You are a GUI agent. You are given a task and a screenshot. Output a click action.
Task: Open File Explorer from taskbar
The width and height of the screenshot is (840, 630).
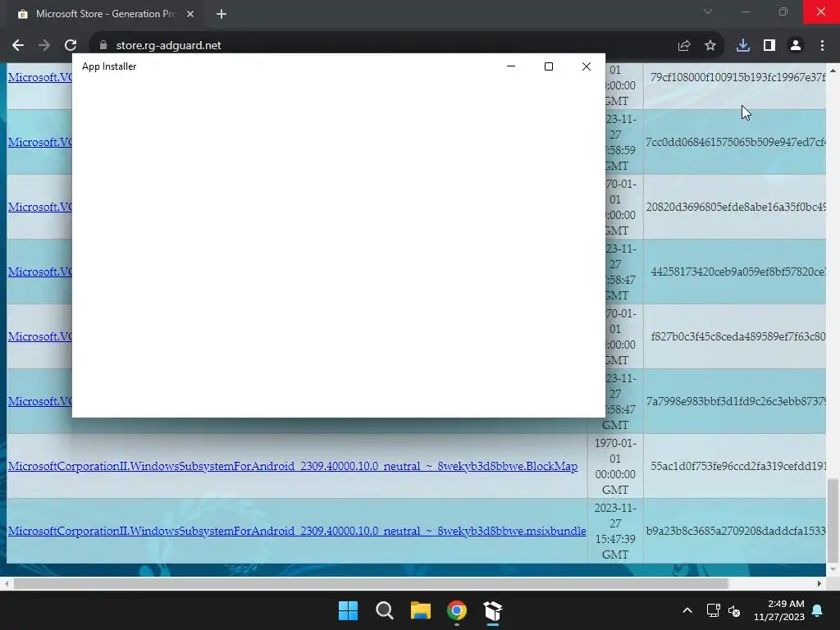pos(421,610)
